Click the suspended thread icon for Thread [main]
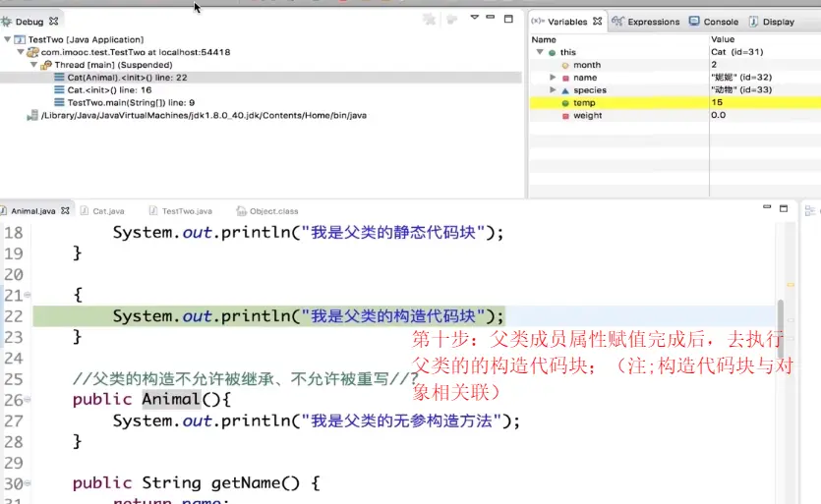Screen dimensions: 821x504 coord(46,65)
